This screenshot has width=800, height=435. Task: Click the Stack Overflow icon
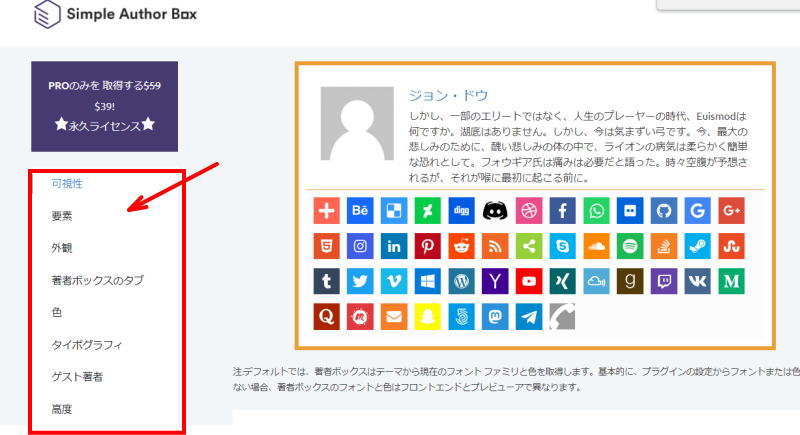coord(664,246)
